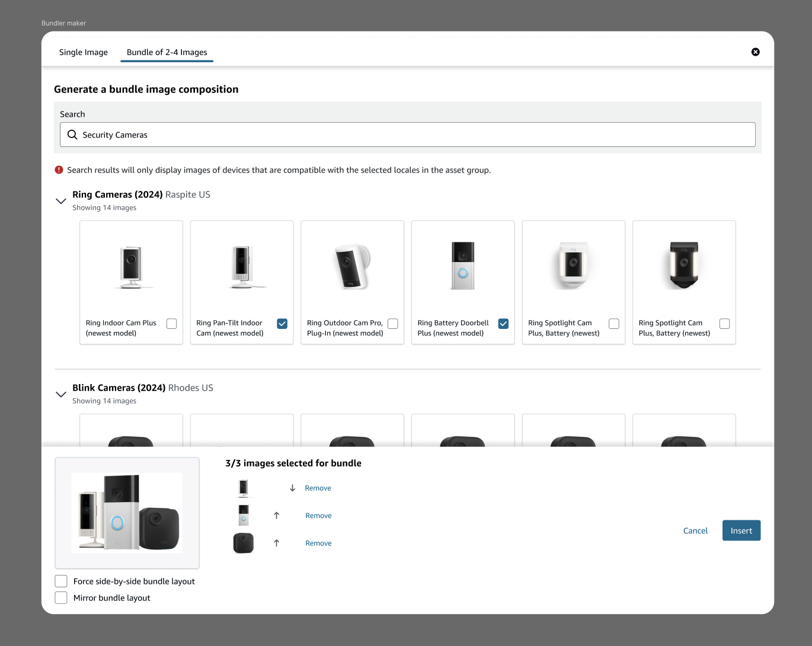Click the Ring Battery Doorbell Plus product image
The image size is (812, 646).
point(463,266)
